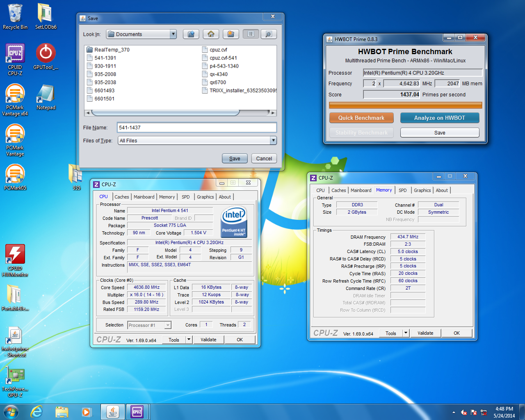This screenshot has height=420, width=525.
Task: Launch the hwbotprime shortcut icon
Action: tap(15, 341)
